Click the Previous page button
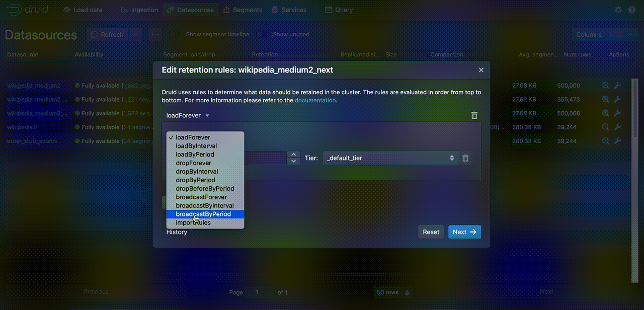 97,292
